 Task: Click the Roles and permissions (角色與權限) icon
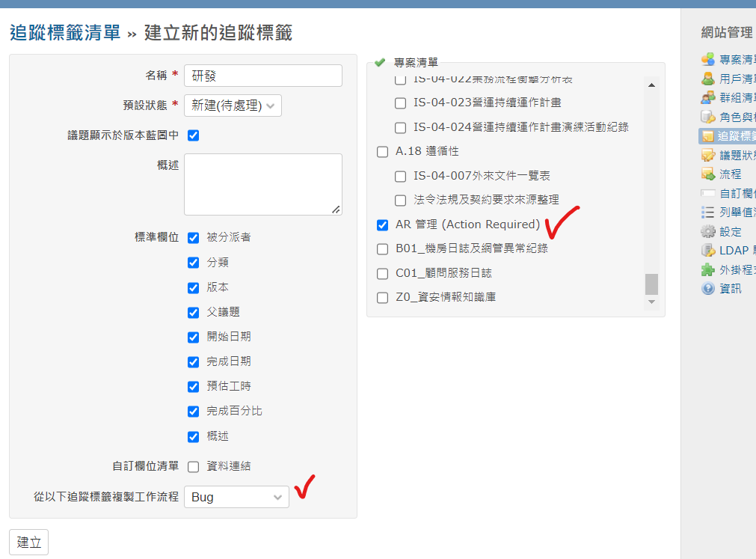[707, 117]
